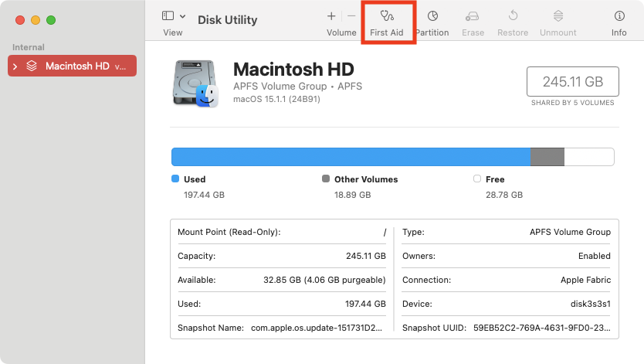Open the View sidebar icon

coord(168,16)
